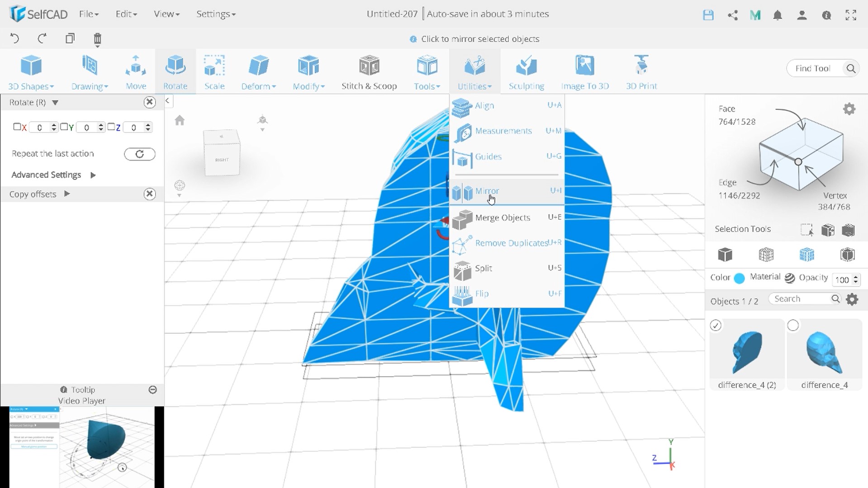This screenshot has width=868, height=488.
Task: Choose wireframe view mode cube
Action: pyautogui.click(x=766, y=255)
